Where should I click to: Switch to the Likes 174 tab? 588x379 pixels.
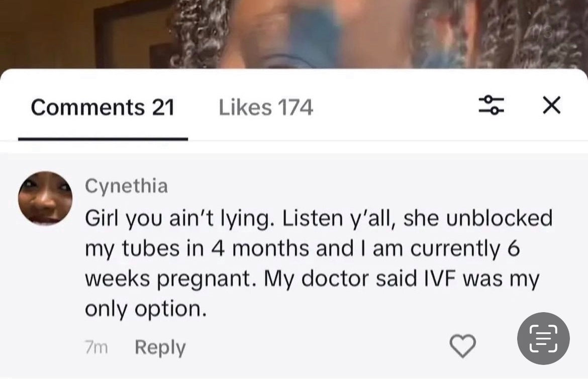point(265,108)
